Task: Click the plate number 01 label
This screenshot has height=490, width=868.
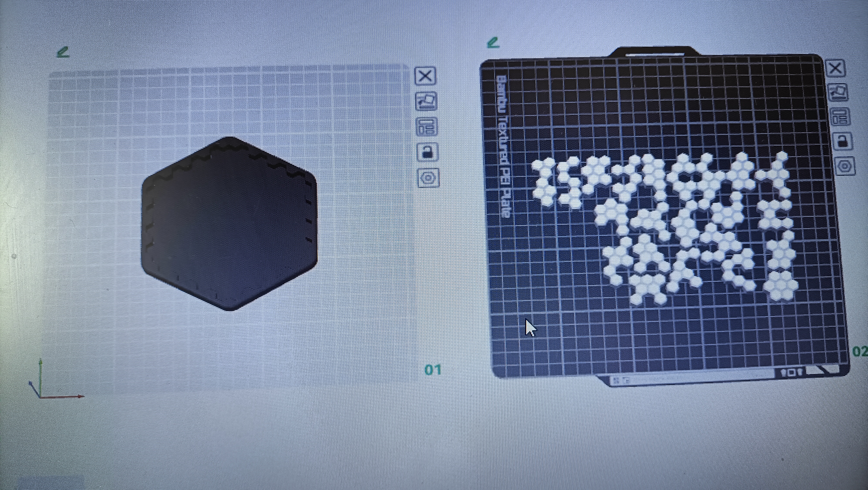Action: coord(433,370)
